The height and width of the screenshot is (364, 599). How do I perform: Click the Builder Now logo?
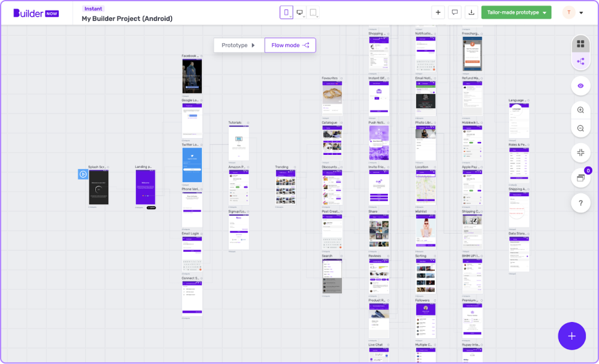pos(36,13)
